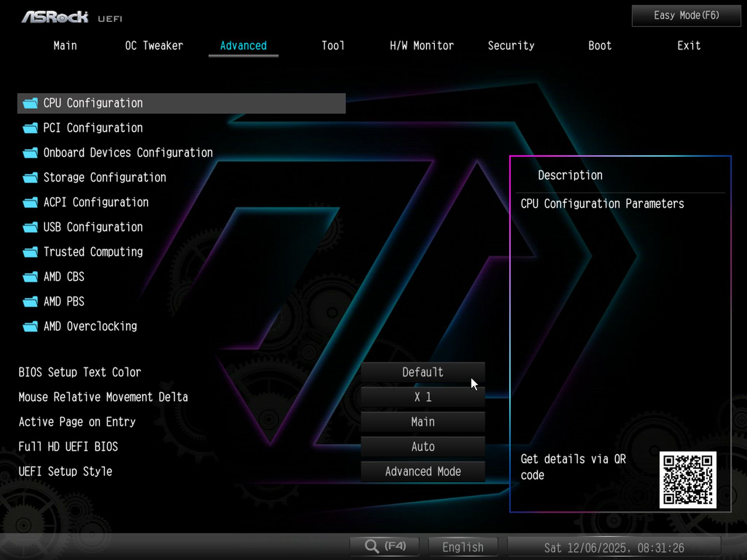Set UEFI Setup Style to Advanced Mode
This screenshot has width=747, height=560.
(x=423, y=471)
